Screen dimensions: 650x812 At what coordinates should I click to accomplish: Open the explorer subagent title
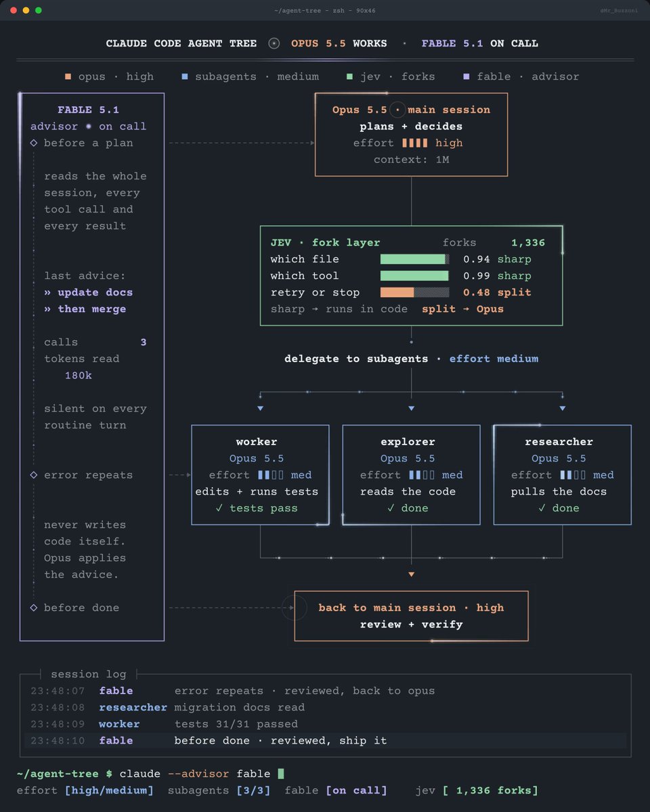coord(408,442)
